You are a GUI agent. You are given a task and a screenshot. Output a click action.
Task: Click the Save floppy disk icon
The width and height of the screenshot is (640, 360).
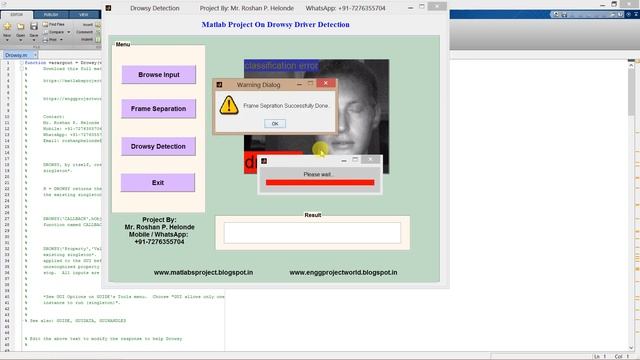pyautogui.click(x=34, y=27)
